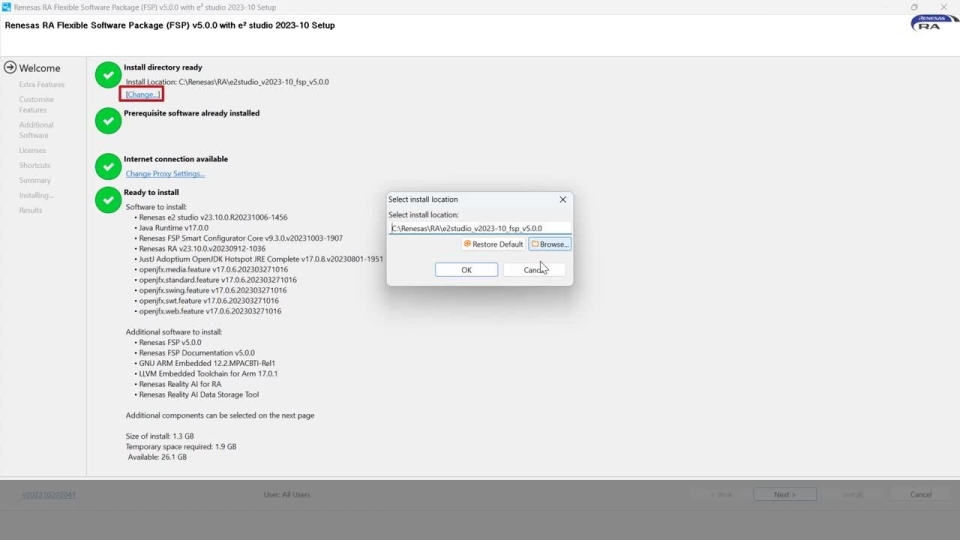The width and height of the screenshot is (960, 540).
Task: Select Welcome step in sidebar
Action: 39,68
